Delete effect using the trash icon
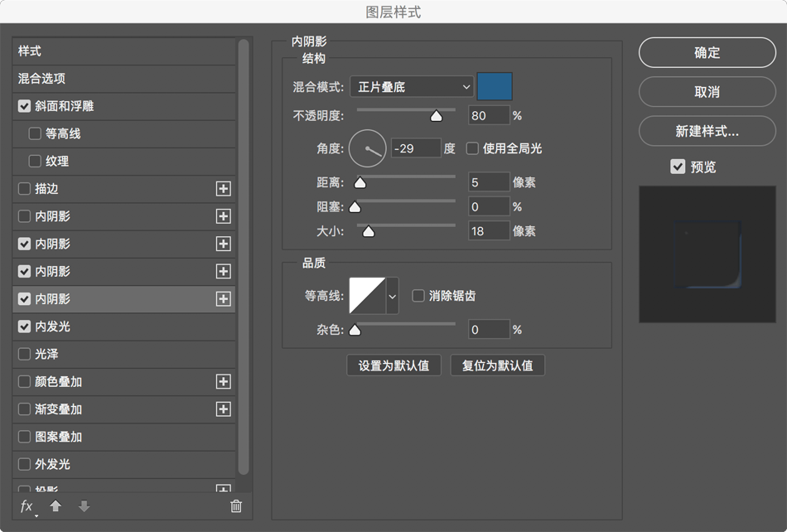 (236, 506)
